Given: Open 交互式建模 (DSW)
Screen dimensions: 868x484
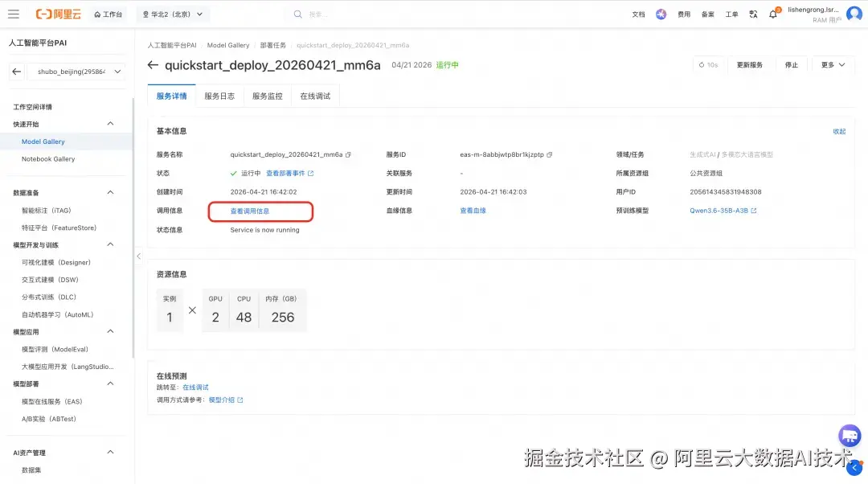Looking at the screenshot, I should 50,280.
